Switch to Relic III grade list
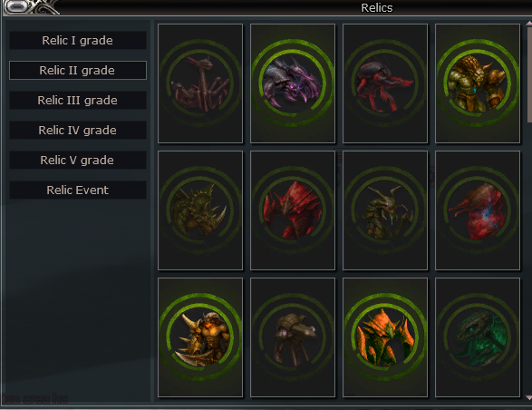The height and width of the screenshot is (410, 532). point(78,100)
